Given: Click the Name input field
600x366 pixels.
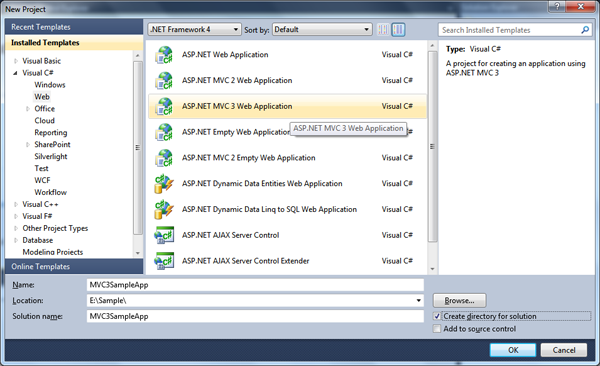Looking at the screenshot, I should 255,285.
